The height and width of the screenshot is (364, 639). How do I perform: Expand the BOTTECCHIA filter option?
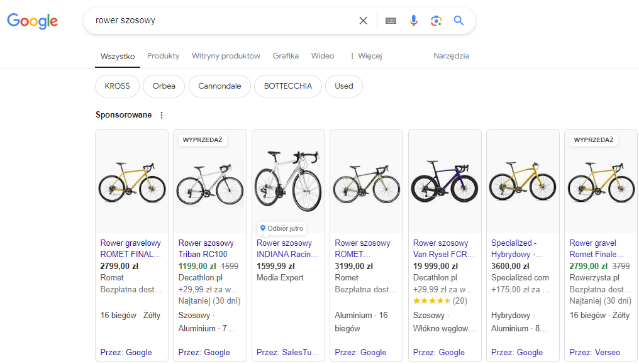(x=287, y=86)
